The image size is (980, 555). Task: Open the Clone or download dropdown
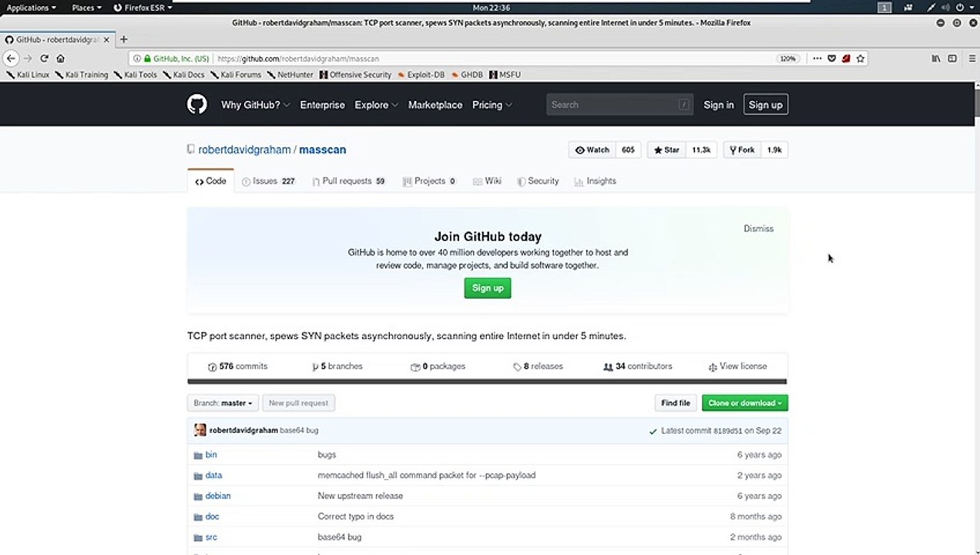[744, 403]
